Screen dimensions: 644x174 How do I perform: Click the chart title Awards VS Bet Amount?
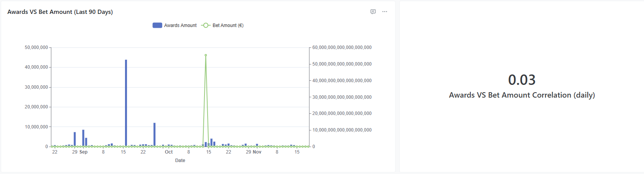point(60,12)
